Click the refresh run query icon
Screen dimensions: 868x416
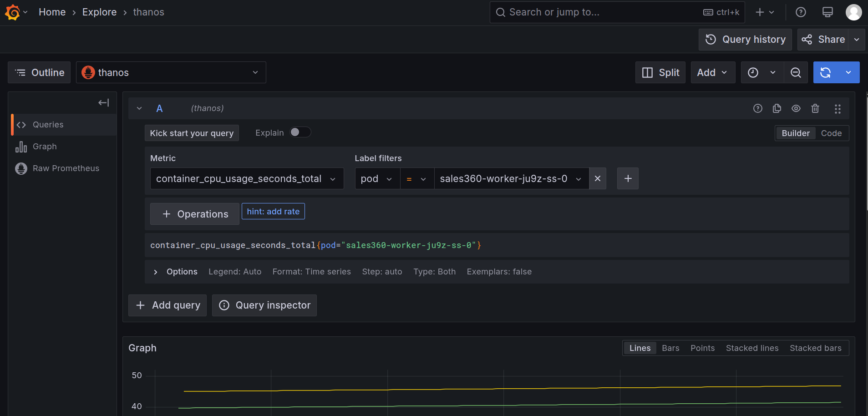(825, 73)
